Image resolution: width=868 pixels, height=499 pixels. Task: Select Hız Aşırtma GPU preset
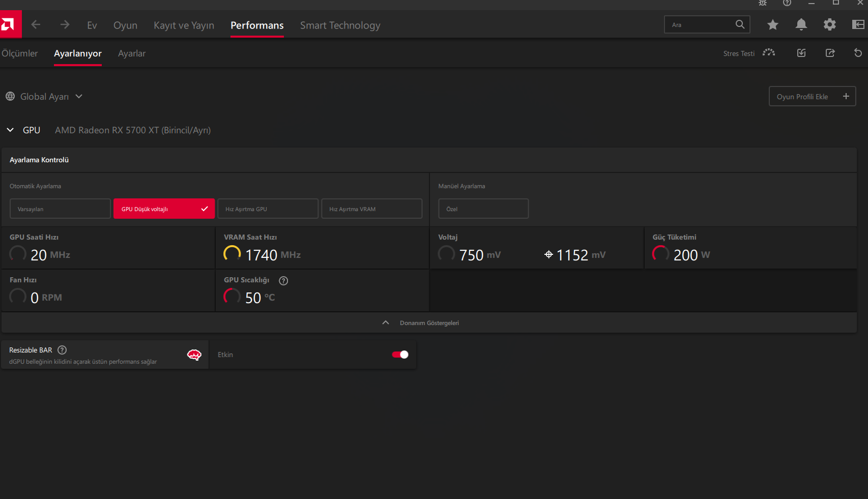[x=268, y=209]
